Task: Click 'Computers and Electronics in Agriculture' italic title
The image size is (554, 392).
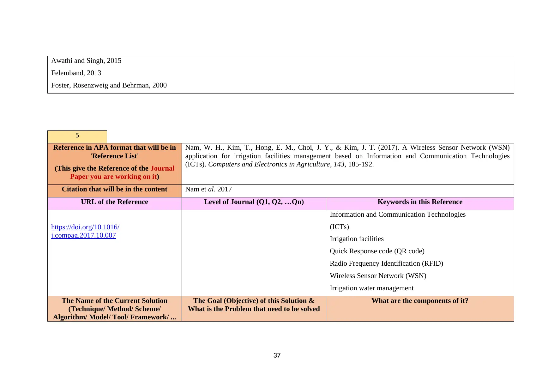Action: [x=269, y=164]
